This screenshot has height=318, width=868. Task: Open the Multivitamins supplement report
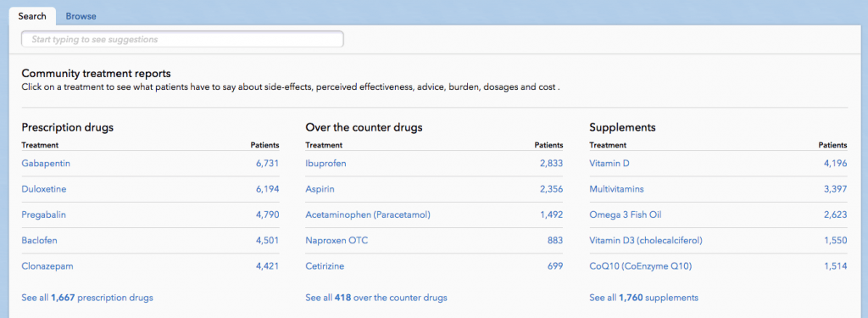pyautogui.click(x=617, y=189)
